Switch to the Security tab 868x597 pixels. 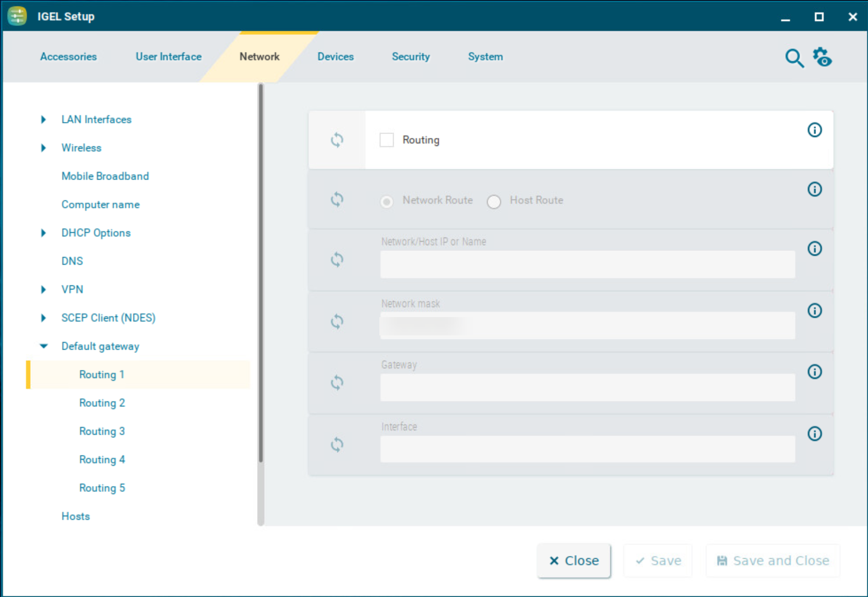click(x=411, y=57)
